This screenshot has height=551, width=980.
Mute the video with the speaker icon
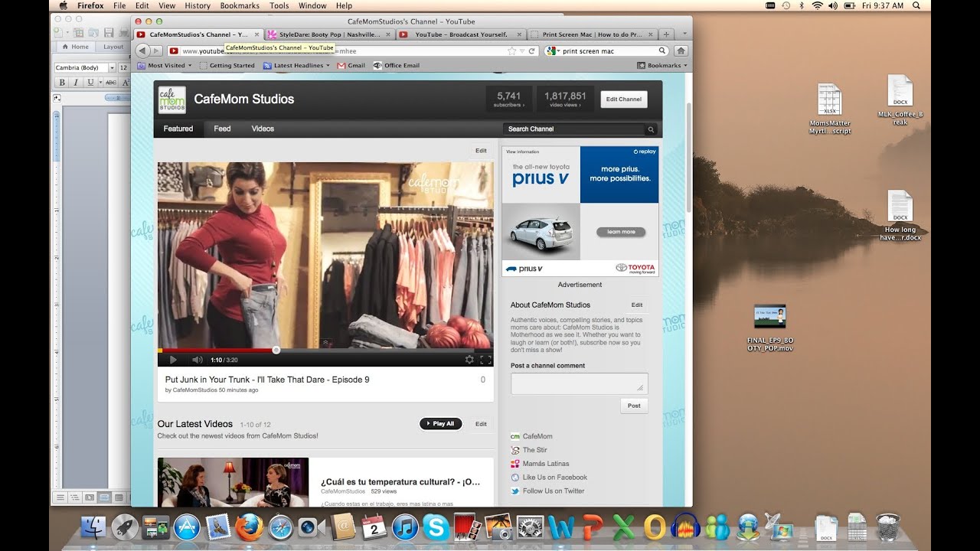tap(197, 360)
